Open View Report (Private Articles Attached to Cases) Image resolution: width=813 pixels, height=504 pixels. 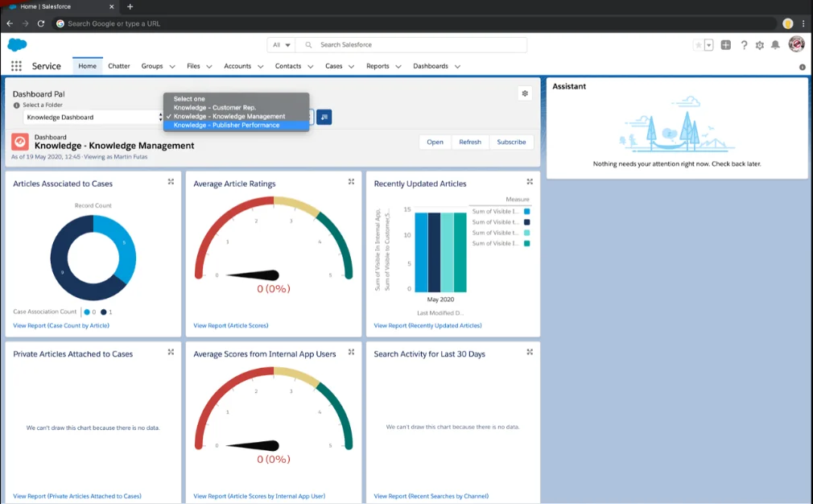tap(77, 496)
